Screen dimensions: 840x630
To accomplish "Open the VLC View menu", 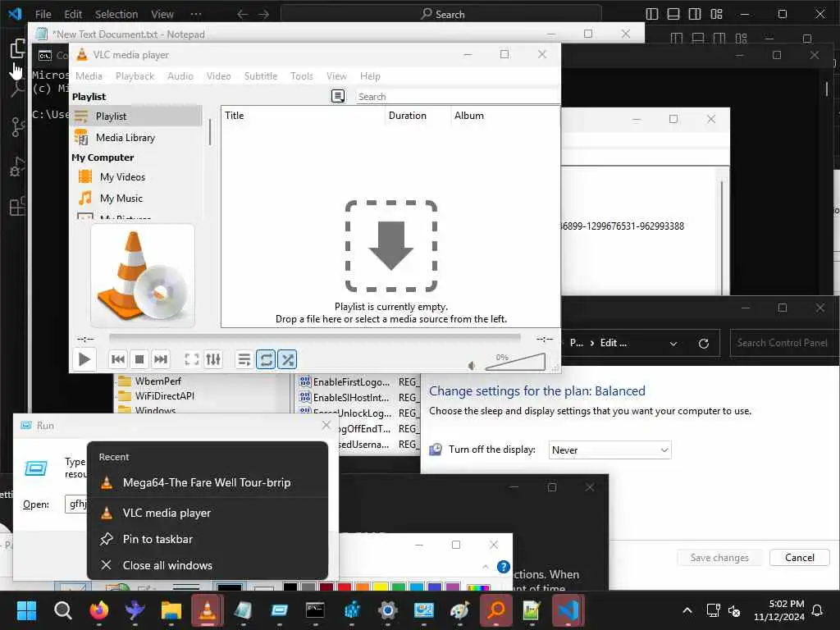I will pos(336,76).
